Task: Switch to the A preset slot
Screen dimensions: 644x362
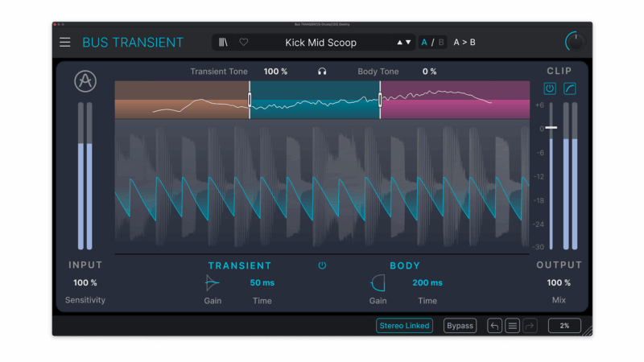Action: 425,43
